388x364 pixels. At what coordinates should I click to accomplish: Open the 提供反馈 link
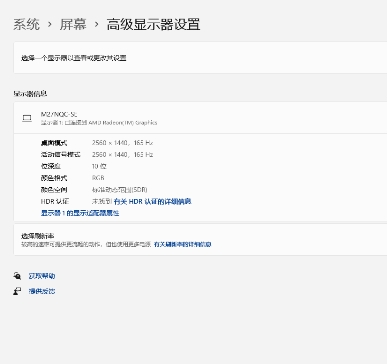point(42,291)
